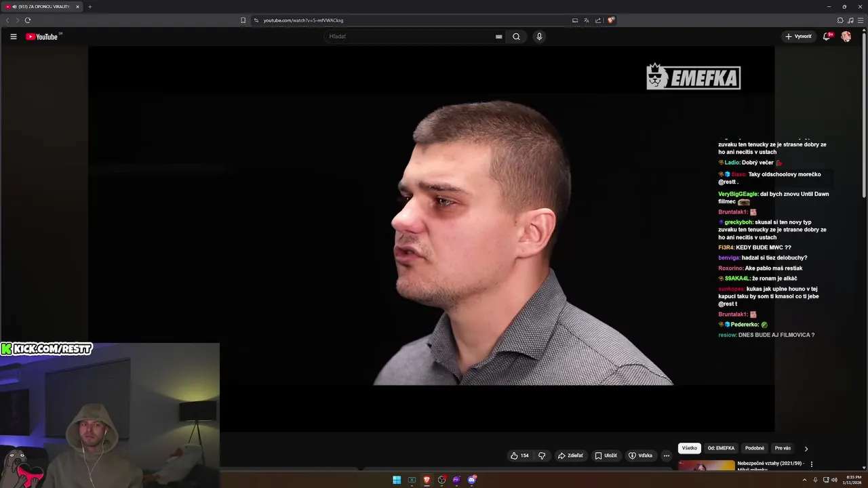Go to YouTube home via logo
Viewport: 868px width, 488px height.
42,37
